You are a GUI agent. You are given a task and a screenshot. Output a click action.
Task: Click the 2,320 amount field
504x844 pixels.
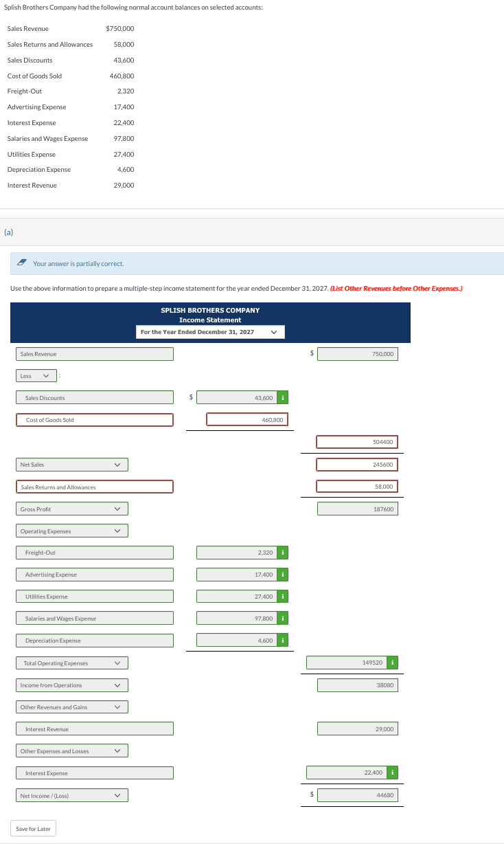(x=237, y=553)
